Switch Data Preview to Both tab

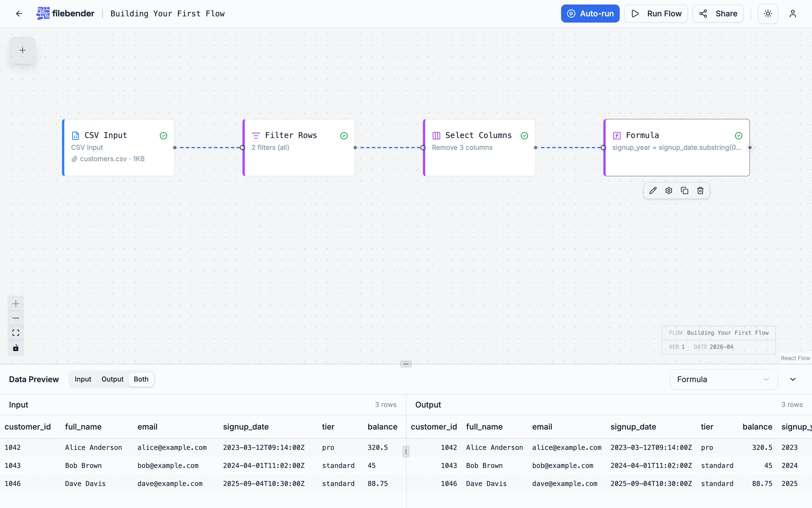click(141, 379)
